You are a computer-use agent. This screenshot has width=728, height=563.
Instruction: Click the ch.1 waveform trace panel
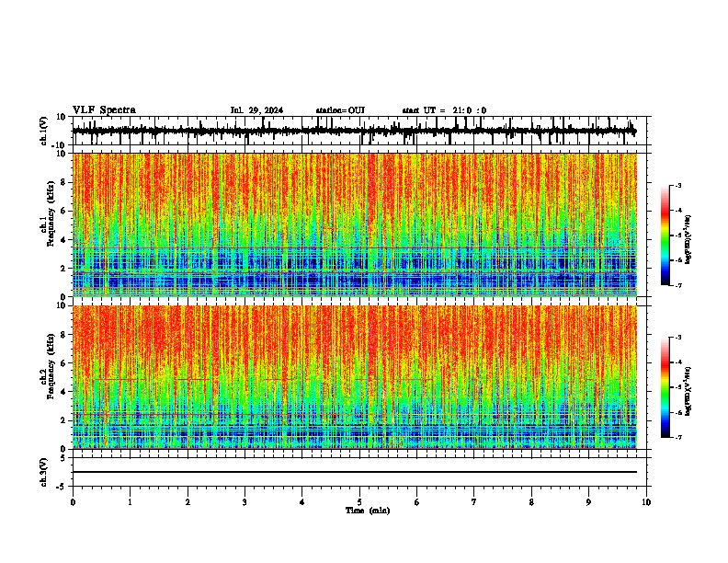359,131
